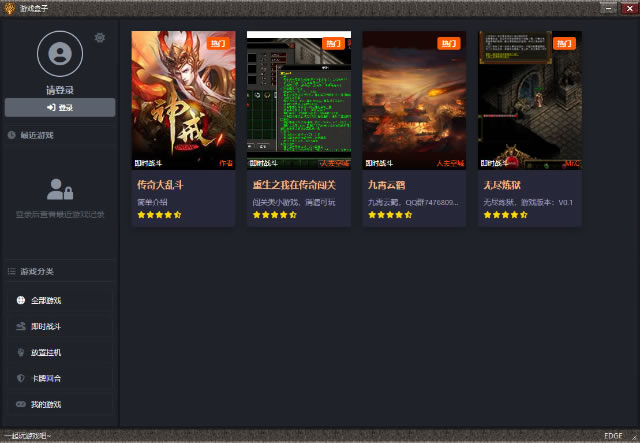Click the EDGE label in status bar
This screenshot has height=443, width=640.
[x=613, y=436]
